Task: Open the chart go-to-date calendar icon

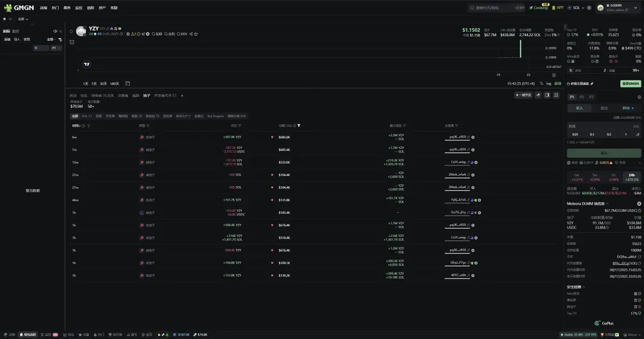Action: point(128,83)
